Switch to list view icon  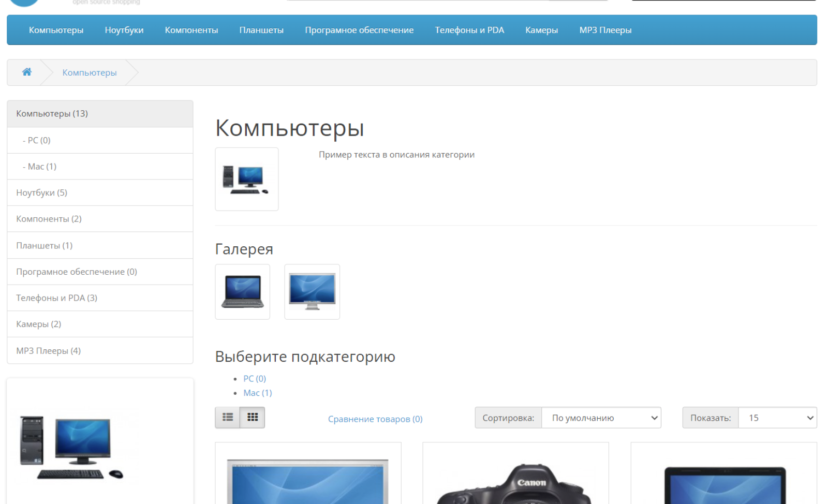coord(228,418)
